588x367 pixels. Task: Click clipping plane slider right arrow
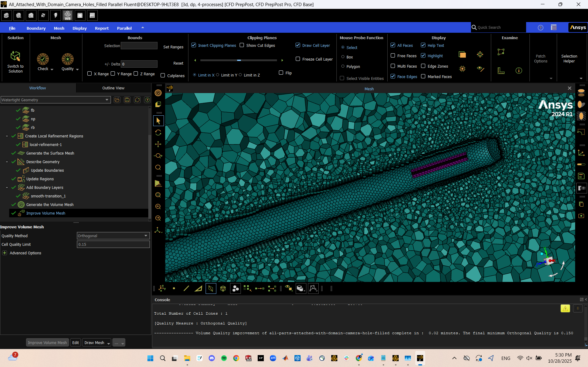click(x=282, y=60)
